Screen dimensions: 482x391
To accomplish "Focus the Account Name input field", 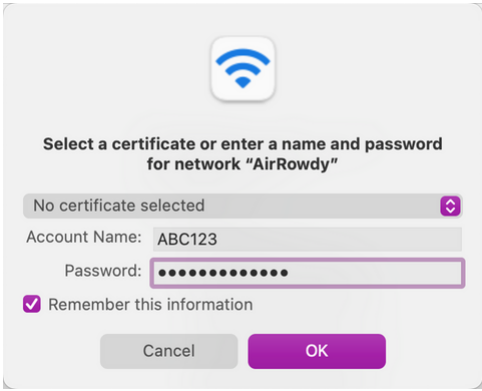I will tap(307, 239).
